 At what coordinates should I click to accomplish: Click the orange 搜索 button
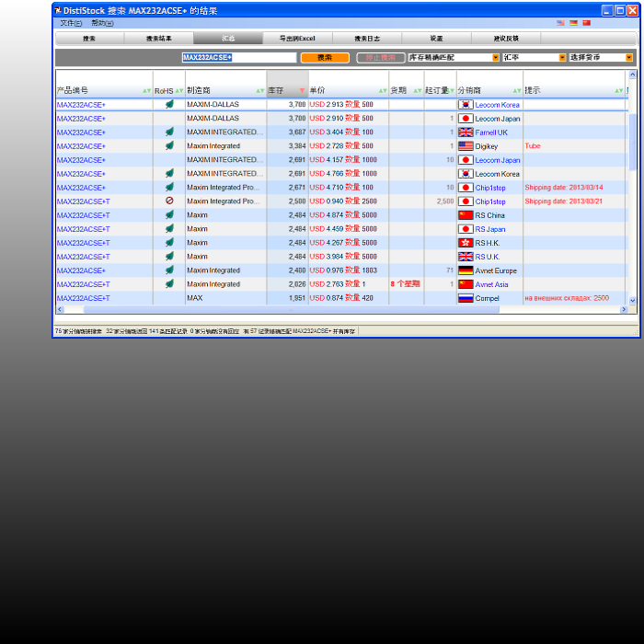point(325,57)
